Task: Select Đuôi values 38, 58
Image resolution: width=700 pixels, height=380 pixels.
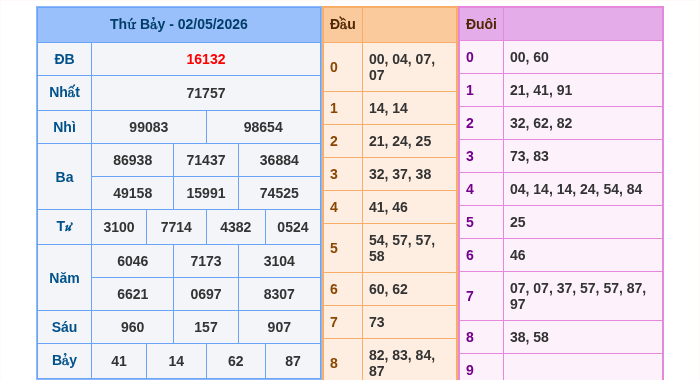Action: [529, 337]
